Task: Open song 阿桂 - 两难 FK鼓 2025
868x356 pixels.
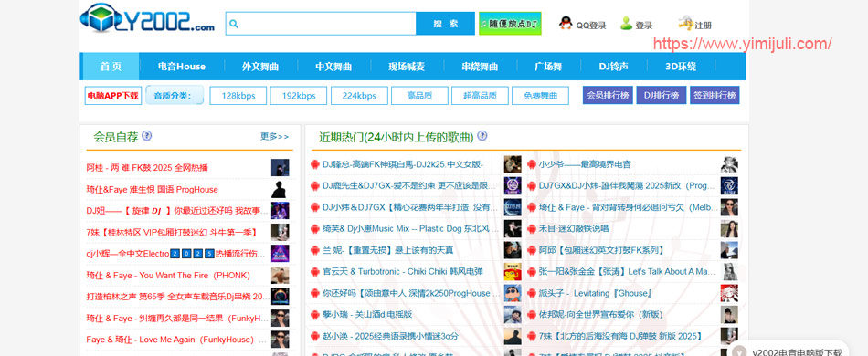Action: point(147,167)
